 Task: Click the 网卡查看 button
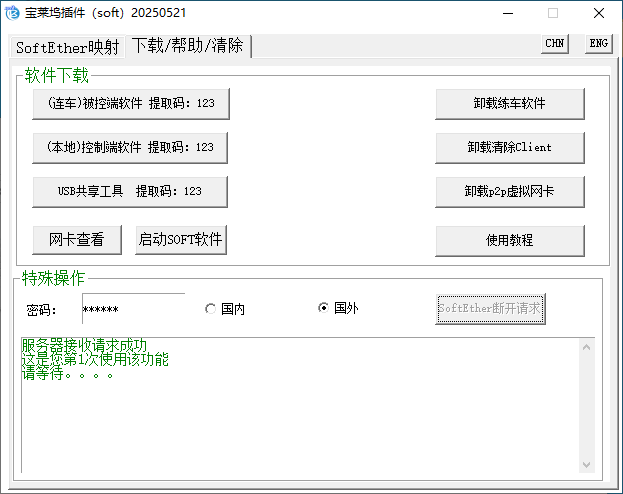(x=77, y=240)
